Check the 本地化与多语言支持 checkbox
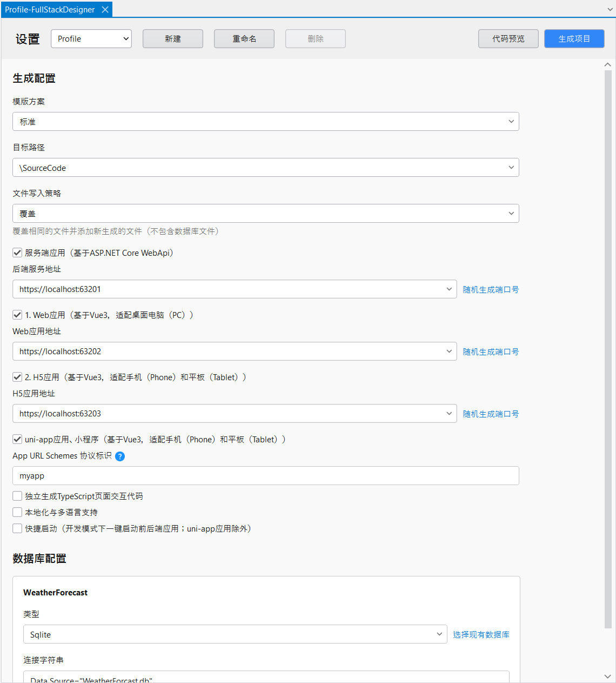The image size is (616, 683). coord(18,512)
